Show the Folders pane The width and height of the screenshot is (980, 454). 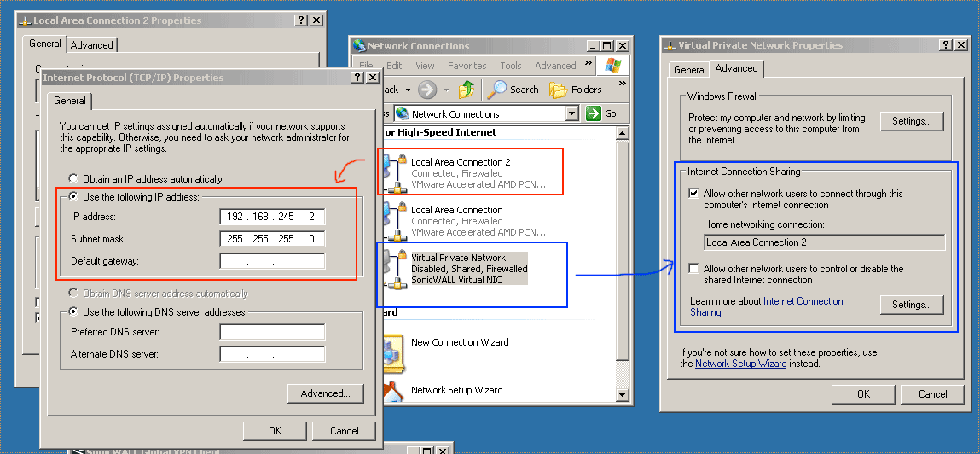click(x=576, y=90)
